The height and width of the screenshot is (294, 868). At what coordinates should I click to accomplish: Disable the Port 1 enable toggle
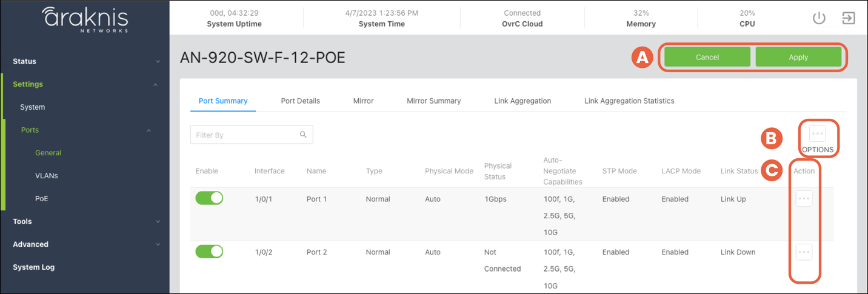(209, 198)
